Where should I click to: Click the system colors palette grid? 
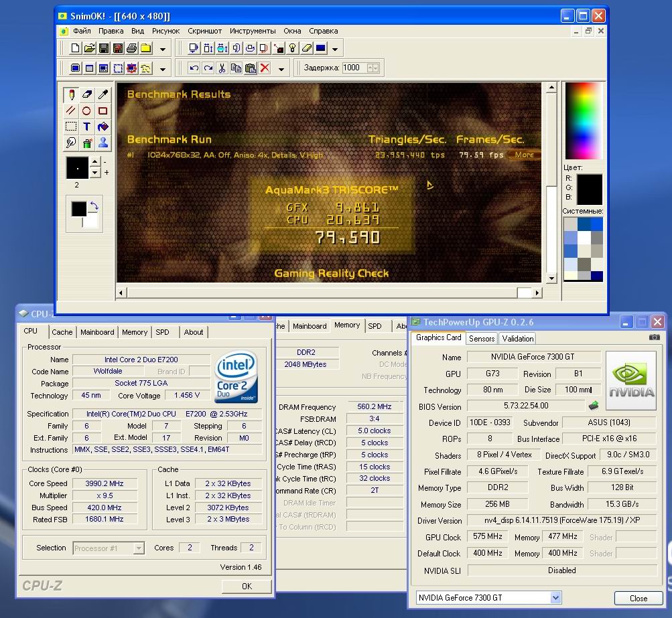point(584,249)
